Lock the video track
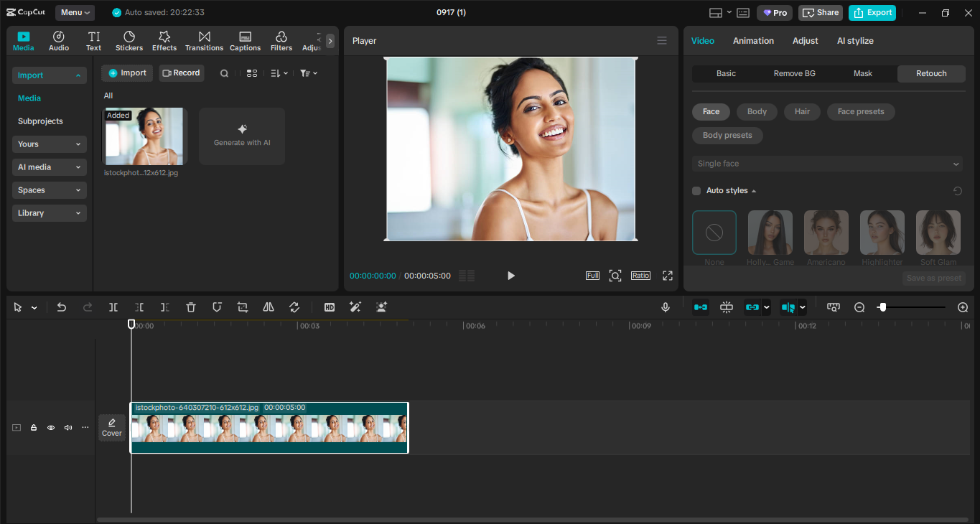 coord(33,427)
